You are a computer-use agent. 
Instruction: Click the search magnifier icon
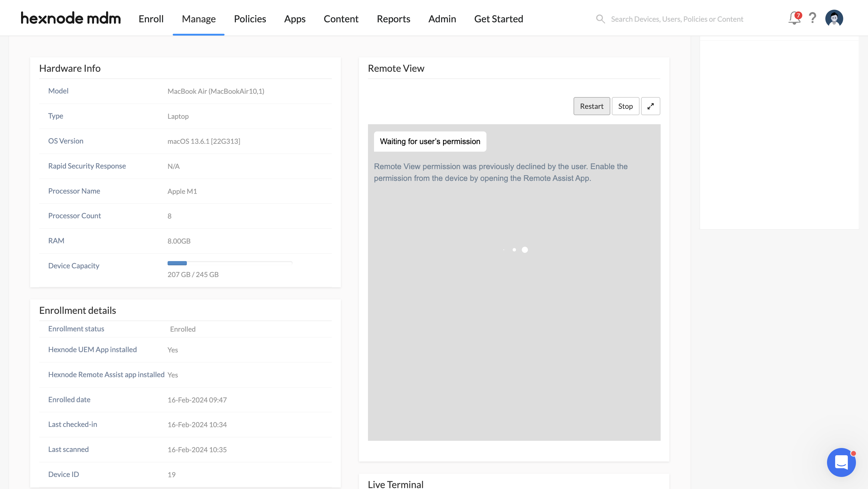tap(600, 19)
